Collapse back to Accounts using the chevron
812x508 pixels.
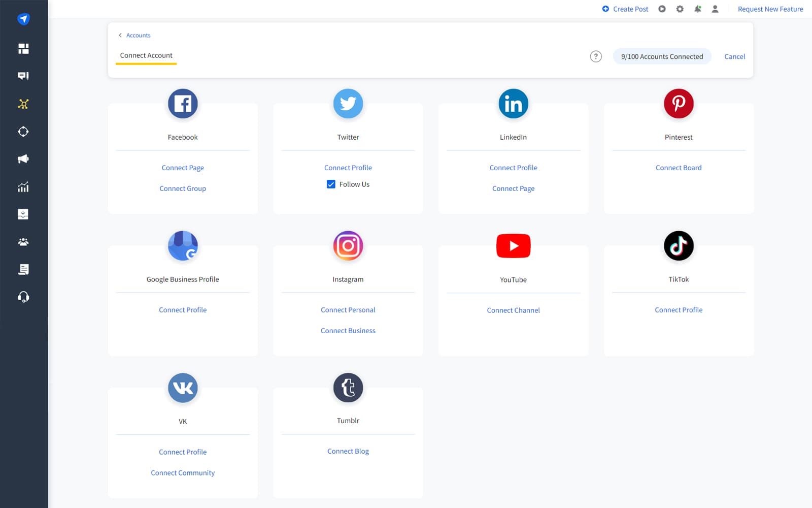tap(121, 35)
